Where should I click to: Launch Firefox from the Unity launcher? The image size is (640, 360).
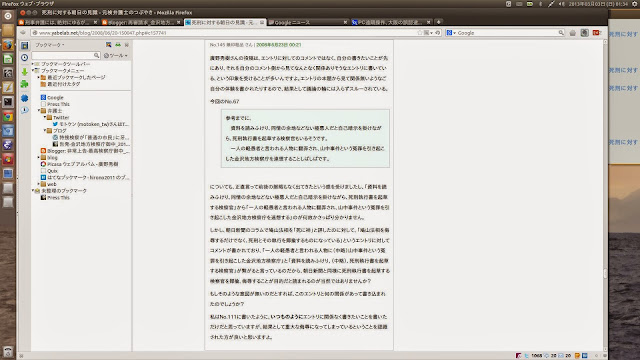click(8, 44)
